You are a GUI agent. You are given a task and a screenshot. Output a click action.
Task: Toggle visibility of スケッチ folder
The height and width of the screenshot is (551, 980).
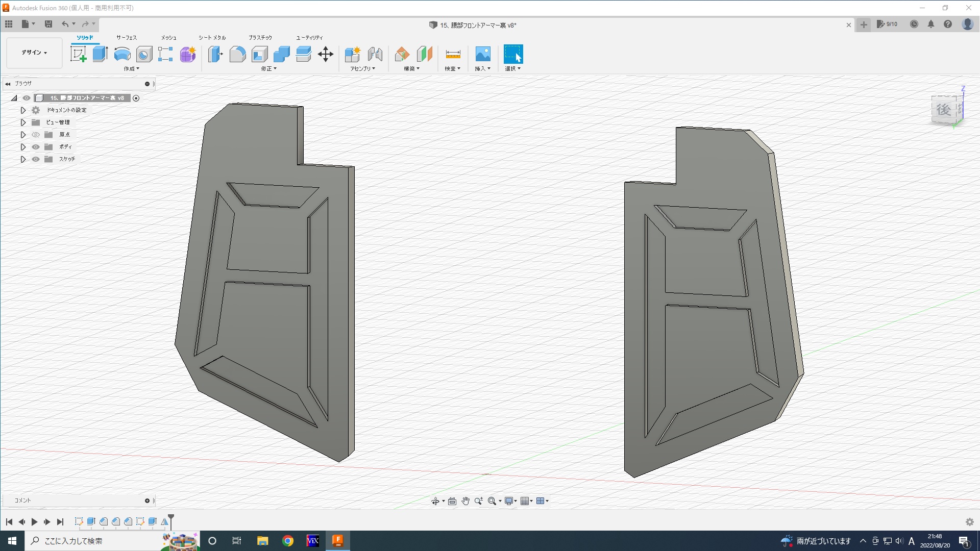click(36, 159)
